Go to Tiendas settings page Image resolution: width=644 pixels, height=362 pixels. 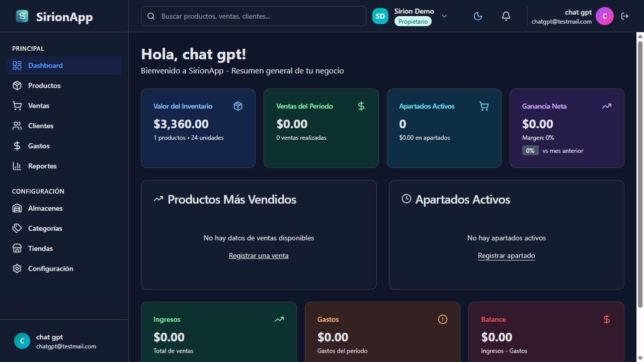tap(64, 248)
